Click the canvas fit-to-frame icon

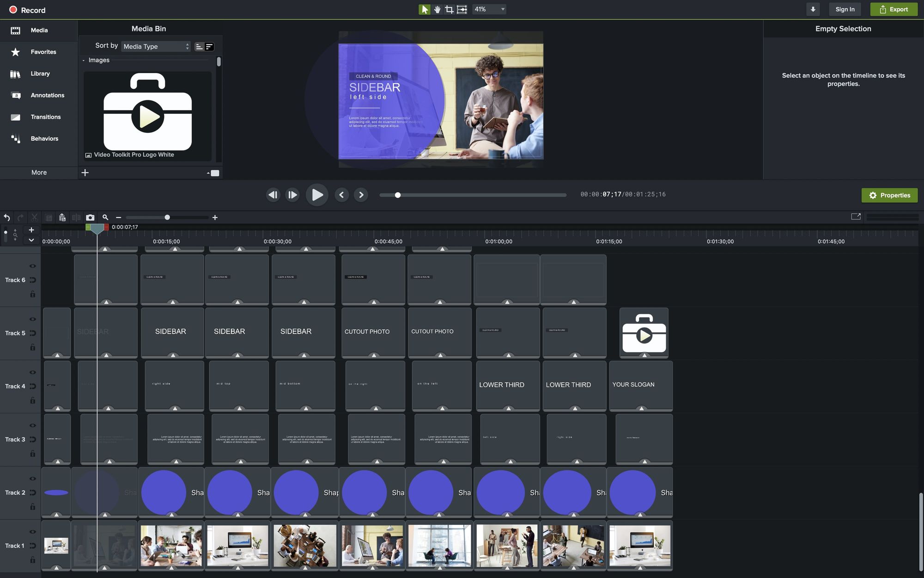tap(462, 9)
